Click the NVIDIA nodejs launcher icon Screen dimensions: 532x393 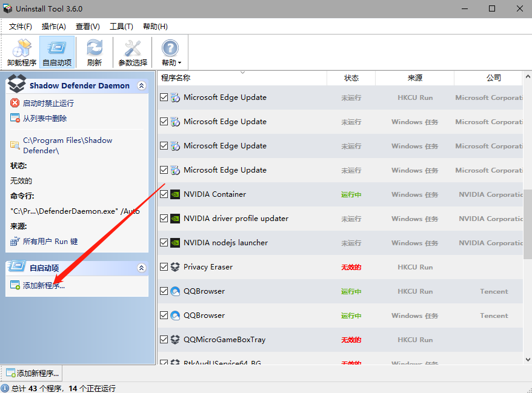point(175,243)
